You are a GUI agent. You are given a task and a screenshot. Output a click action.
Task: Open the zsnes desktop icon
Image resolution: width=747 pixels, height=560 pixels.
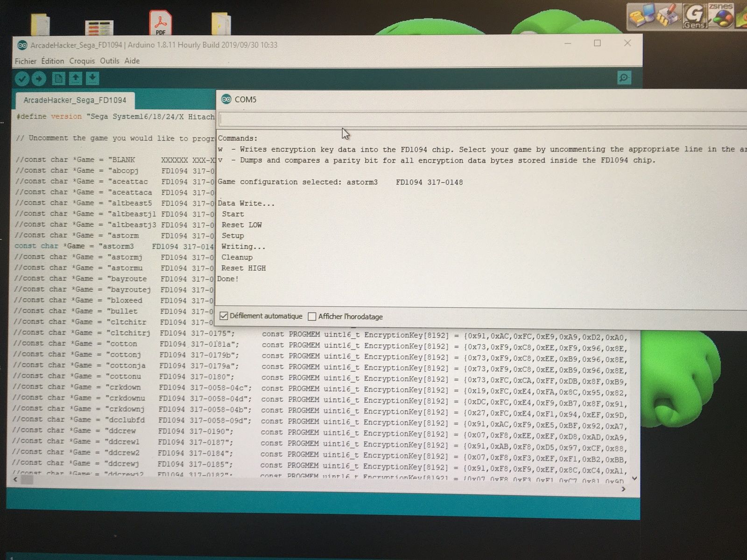(x=720, y=15)
